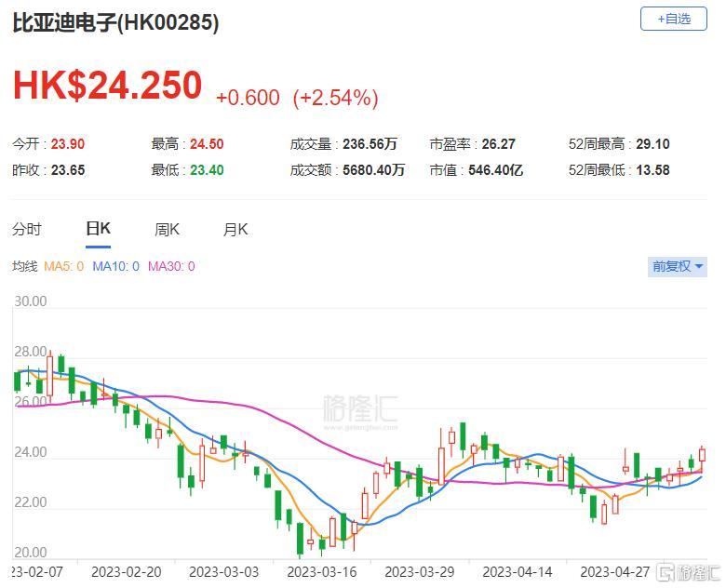Click the 24.00 price axis label
Screen dimensions: 726x588
pyautogui.click(x=31, y=452)
